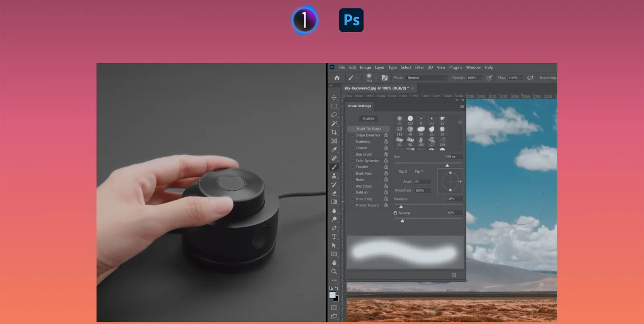Viewport: 644px width, 324px height.
Task: Click the Brushes button
Action: 368,118
